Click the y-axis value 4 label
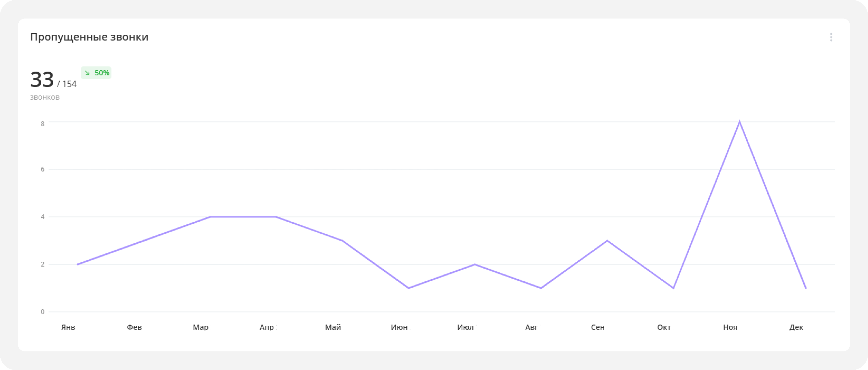Image resolution: width=868 pixels, height=370 pixels. pos(42,217)
